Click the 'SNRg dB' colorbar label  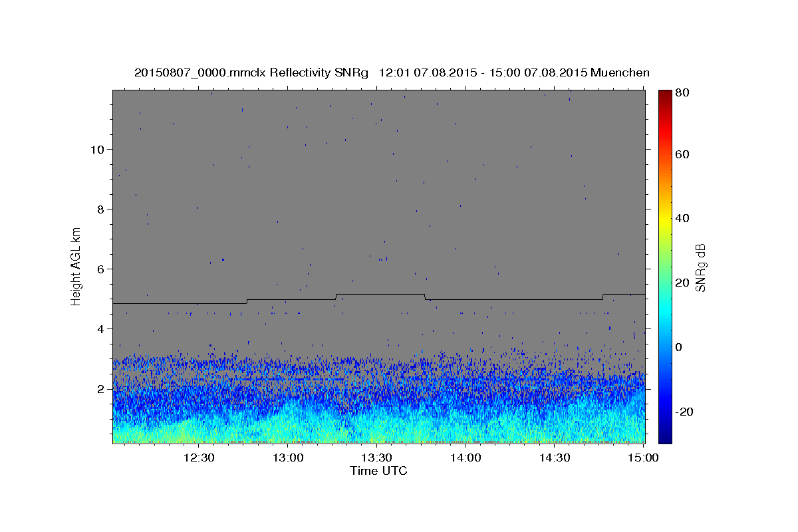[700, 267]
